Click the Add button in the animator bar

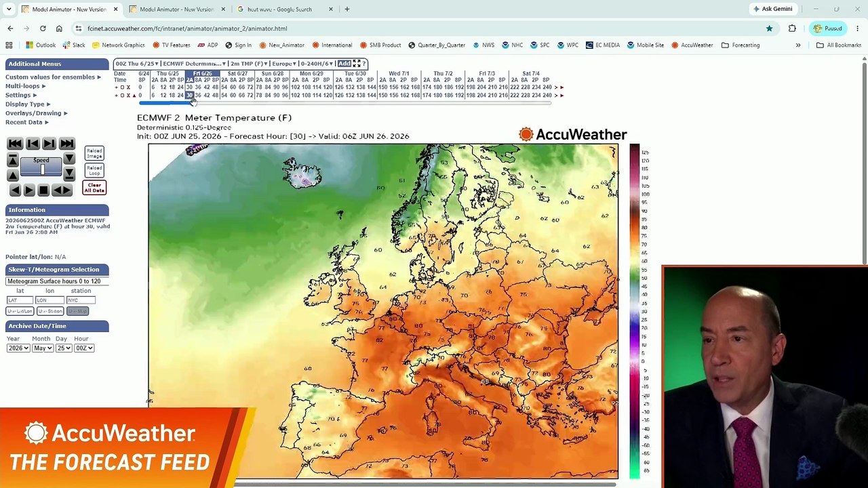pos(344,64)
